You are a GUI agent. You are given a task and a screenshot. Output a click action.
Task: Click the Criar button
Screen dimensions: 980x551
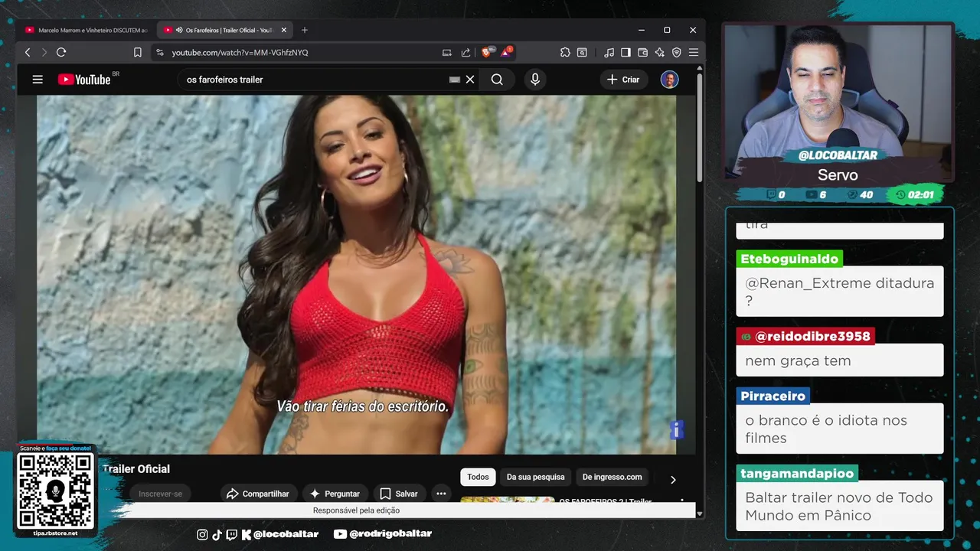point(624,80)
